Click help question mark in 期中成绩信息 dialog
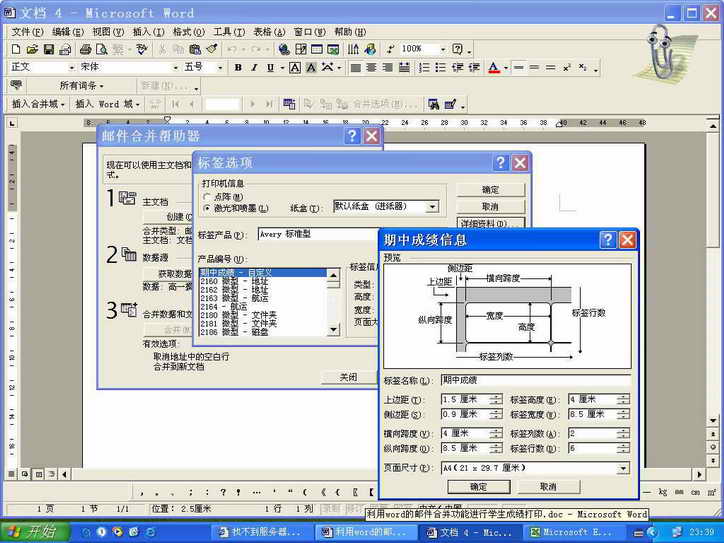 [607, 240]
